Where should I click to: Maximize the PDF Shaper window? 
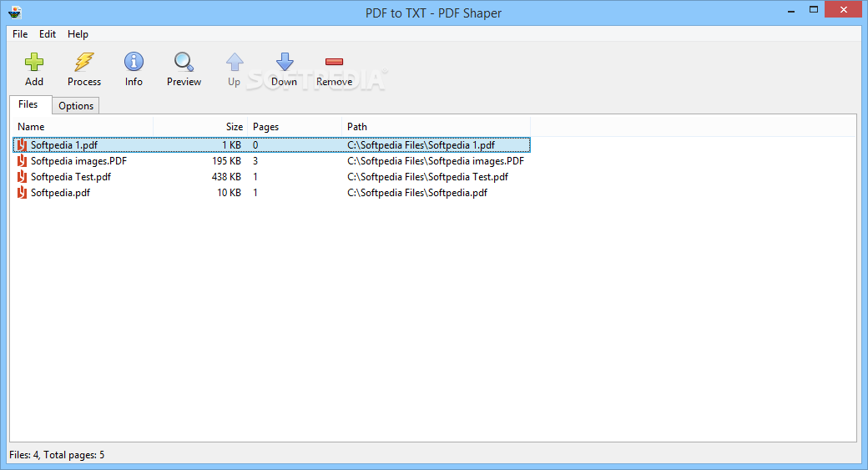pyautogui.click(x=814, y=9)
